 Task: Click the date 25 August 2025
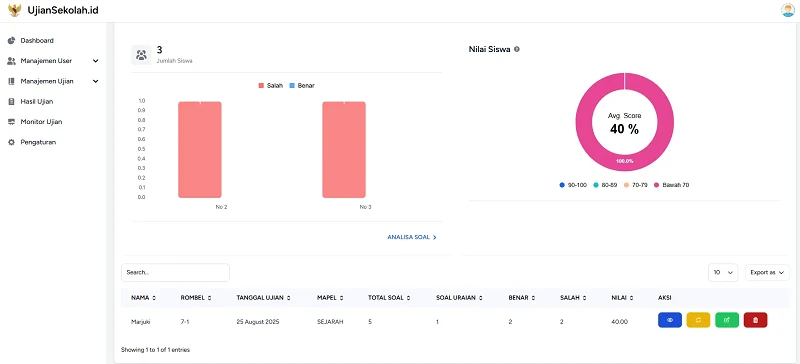pos(258,322)
